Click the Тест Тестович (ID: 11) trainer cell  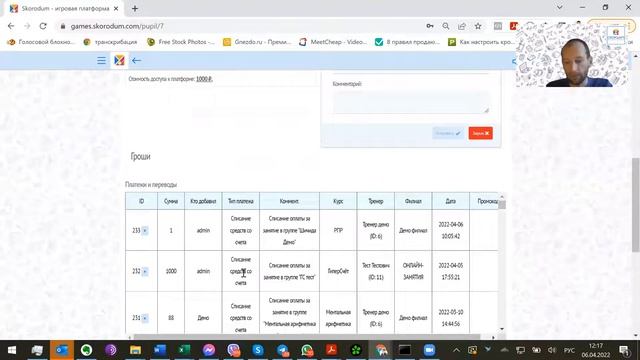tap(376, 271)
